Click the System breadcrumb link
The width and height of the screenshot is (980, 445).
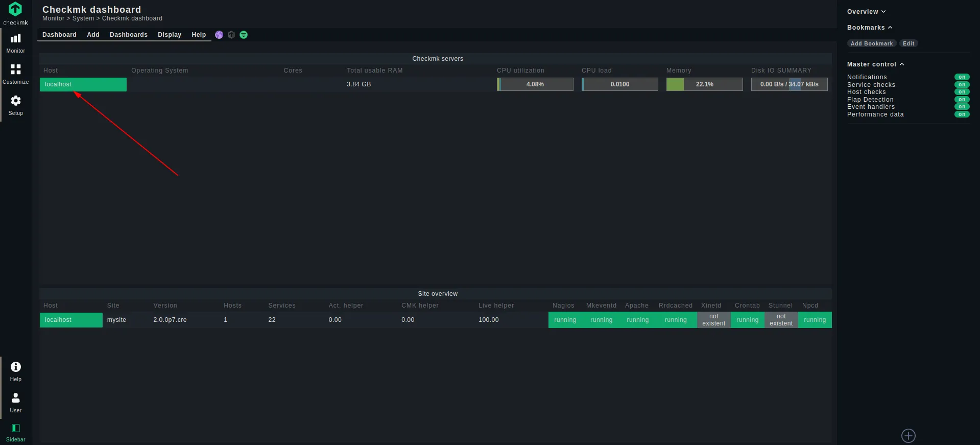pos(83,18)
